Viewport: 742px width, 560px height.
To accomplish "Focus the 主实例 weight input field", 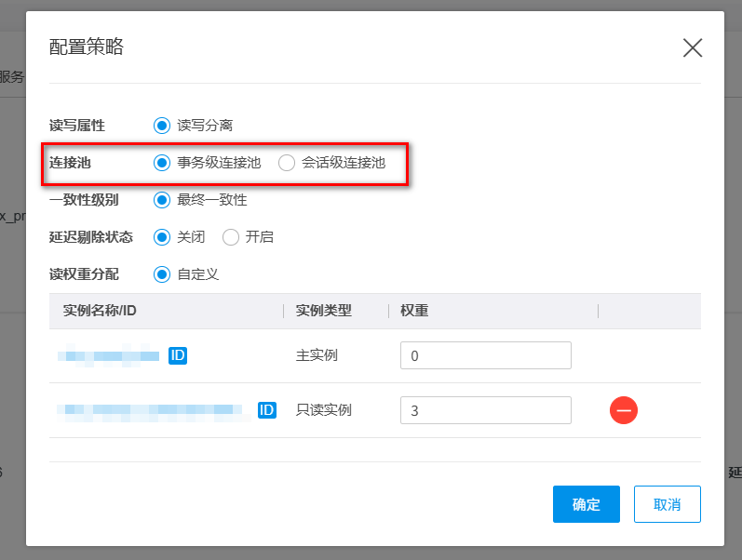I will coord(485,355).
